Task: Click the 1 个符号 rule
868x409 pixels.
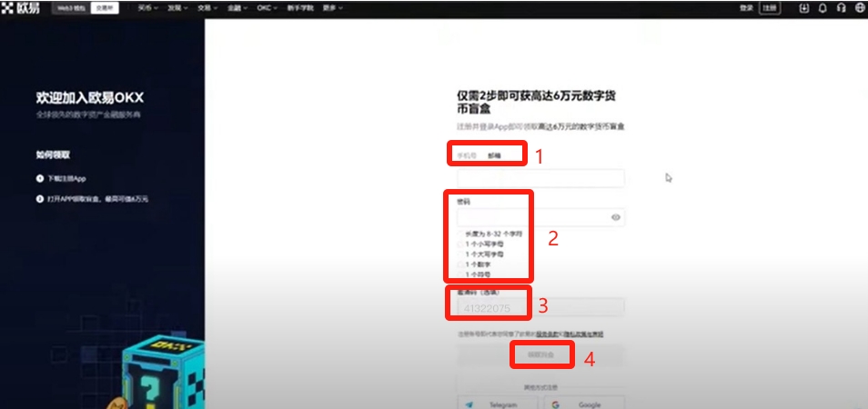Action: click(478, 274)
